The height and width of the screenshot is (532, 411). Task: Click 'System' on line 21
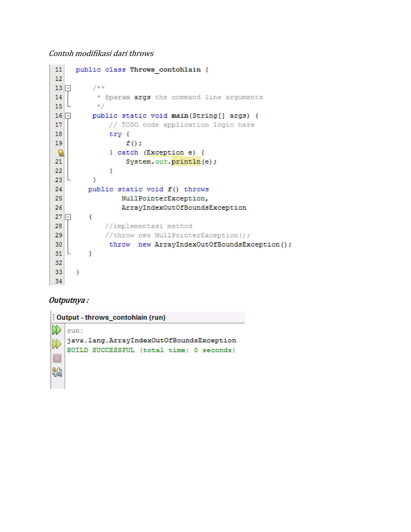pyautogui.click(x=138, y=162)
